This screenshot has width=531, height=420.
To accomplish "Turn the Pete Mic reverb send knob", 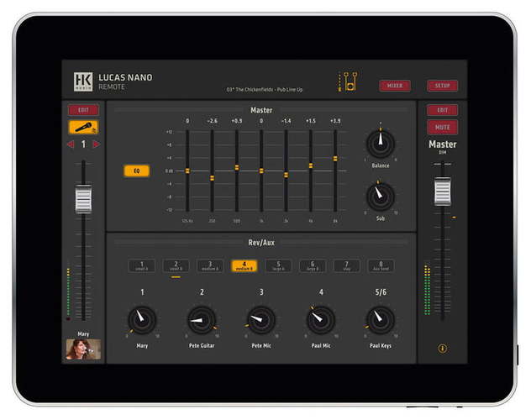I will coord(261,320).
